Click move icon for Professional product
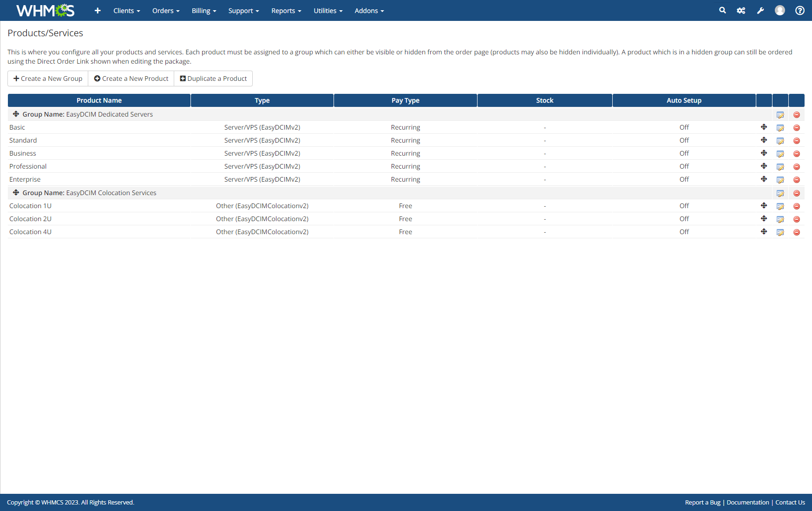This screenshot has width=812, height=511. (764, 166)
